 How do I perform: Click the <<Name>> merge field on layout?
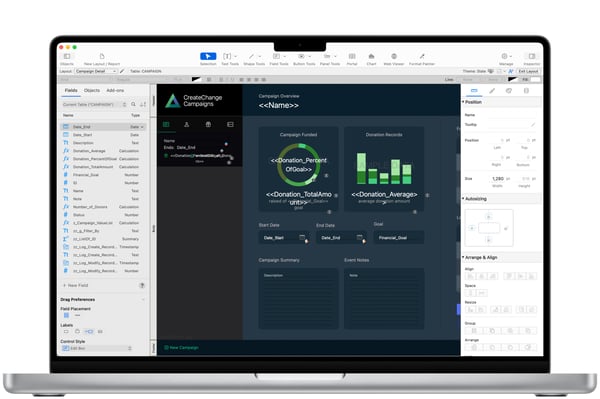279,105
